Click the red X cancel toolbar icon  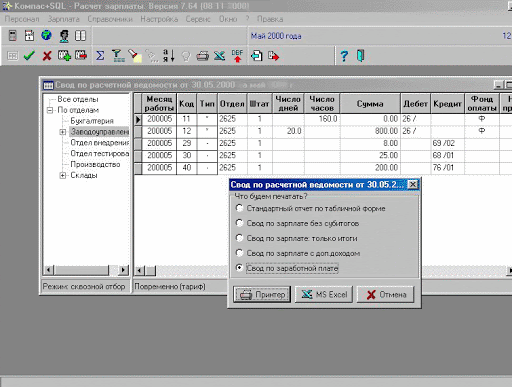(47, 56)
